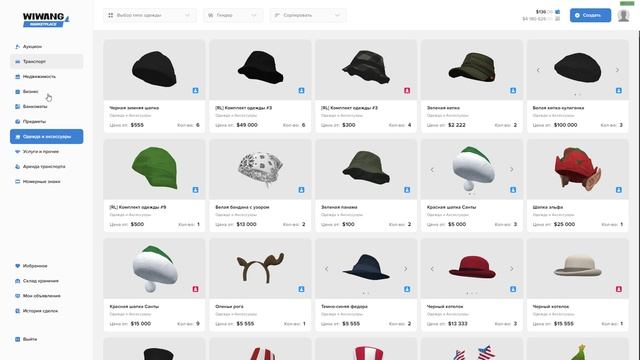Viewport: 640px width, 360px height.
Task: Select Одежда и аксессуары category
Action: click(47, 136)
